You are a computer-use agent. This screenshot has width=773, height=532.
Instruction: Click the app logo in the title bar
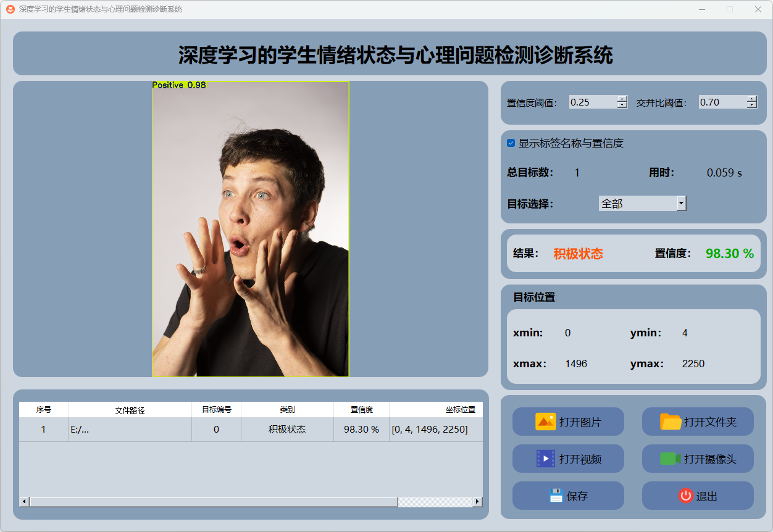coord(10,9)
